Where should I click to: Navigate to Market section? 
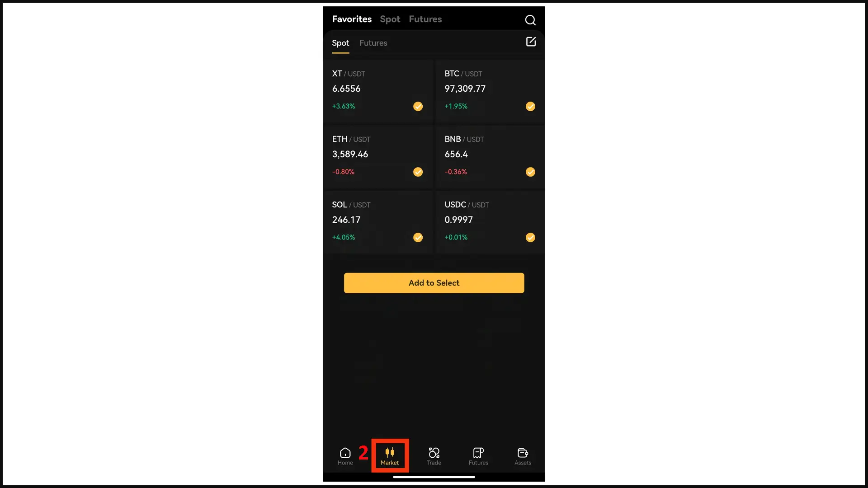(x=389, y=455)
